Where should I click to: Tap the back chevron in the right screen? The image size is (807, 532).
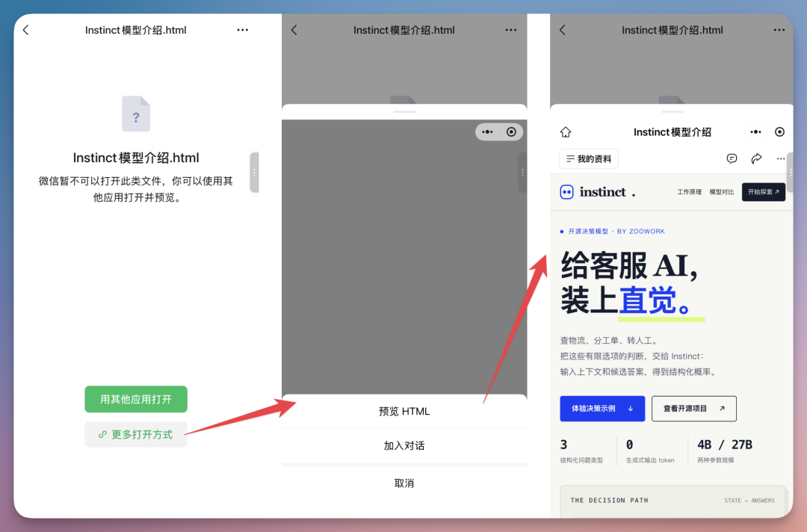[x=563, y=31]
